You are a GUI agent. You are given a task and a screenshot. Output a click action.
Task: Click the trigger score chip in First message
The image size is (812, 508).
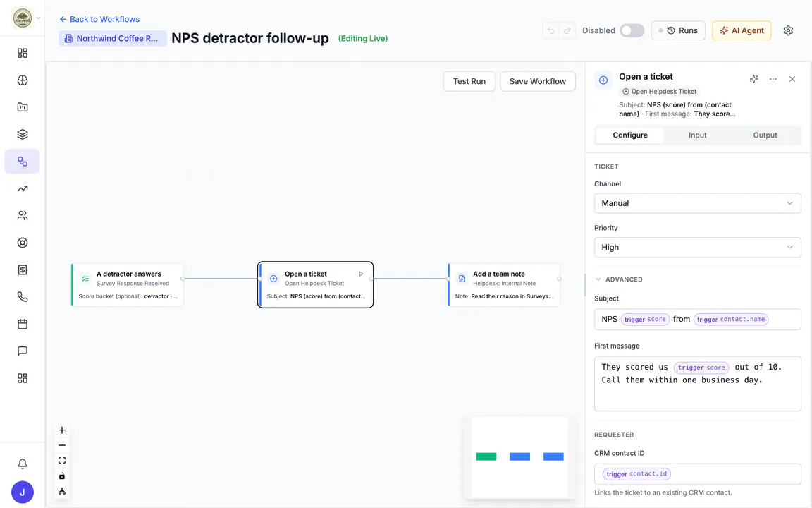point(701,368)
